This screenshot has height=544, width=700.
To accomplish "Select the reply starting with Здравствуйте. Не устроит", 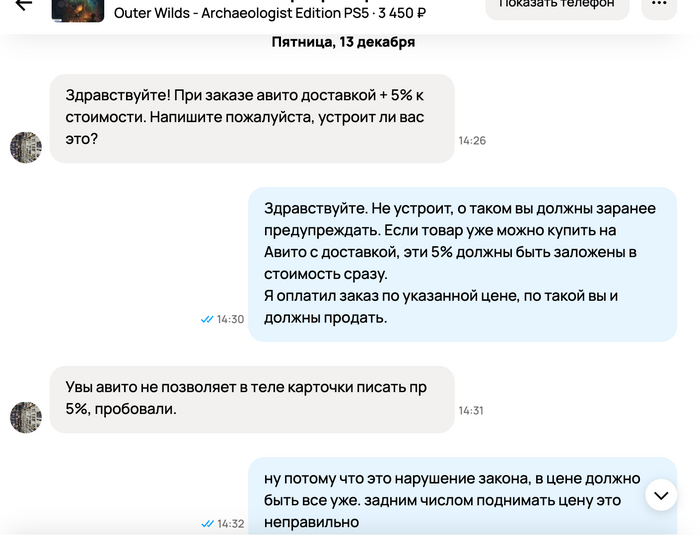I will pyautogui.click(x=462, y=263).
